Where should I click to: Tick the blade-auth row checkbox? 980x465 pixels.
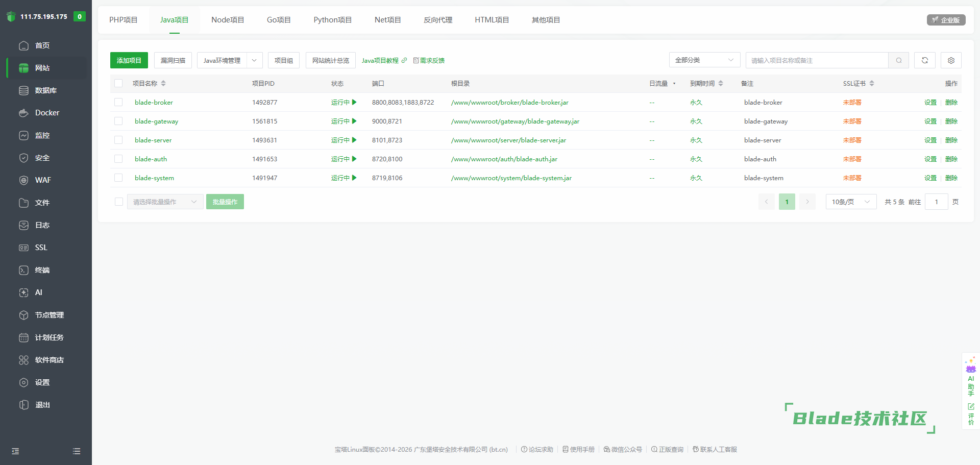[118, 159]
